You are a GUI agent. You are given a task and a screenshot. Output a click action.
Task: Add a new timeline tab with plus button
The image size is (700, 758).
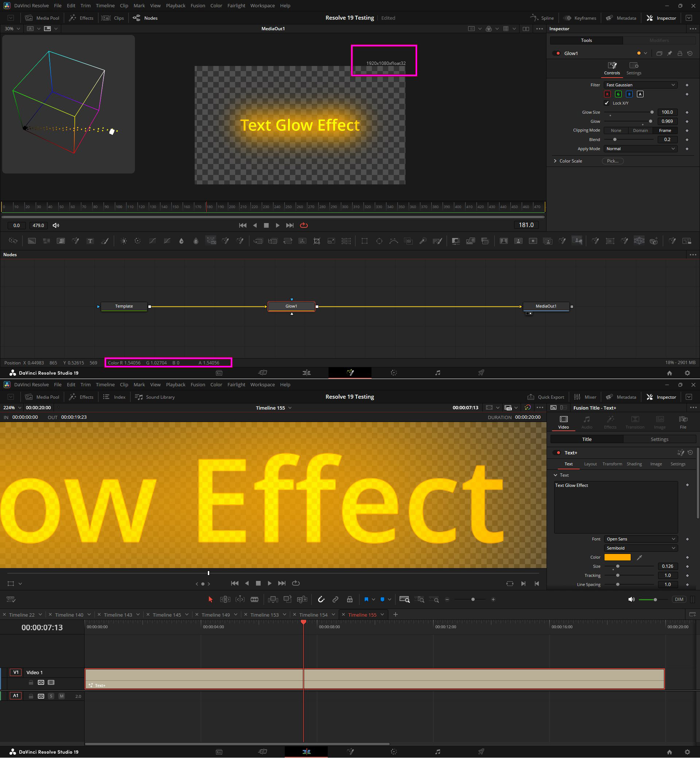(x=396, y=614)
